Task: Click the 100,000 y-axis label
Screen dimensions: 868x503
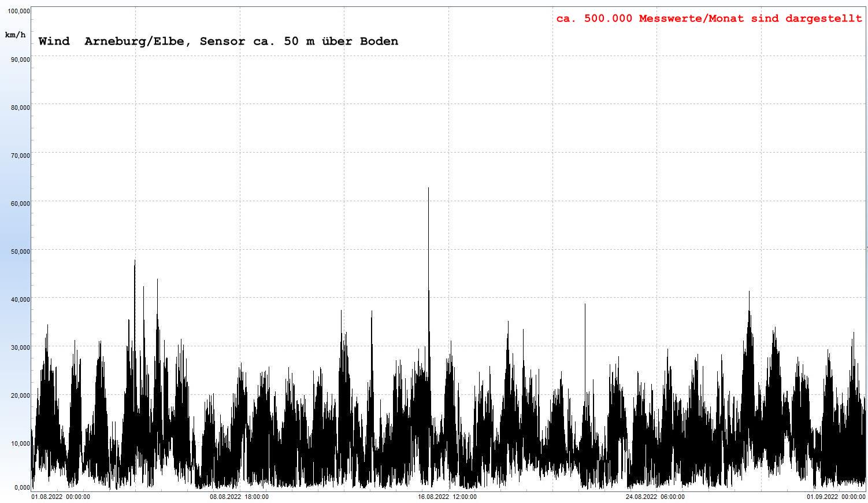Action: tap(20, 11)
